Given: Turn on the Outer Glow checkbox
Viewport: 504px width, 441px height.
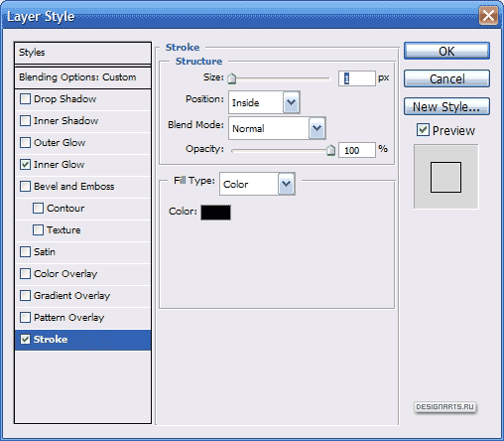Looking at the screenshot, I should (x=25, y=142).
